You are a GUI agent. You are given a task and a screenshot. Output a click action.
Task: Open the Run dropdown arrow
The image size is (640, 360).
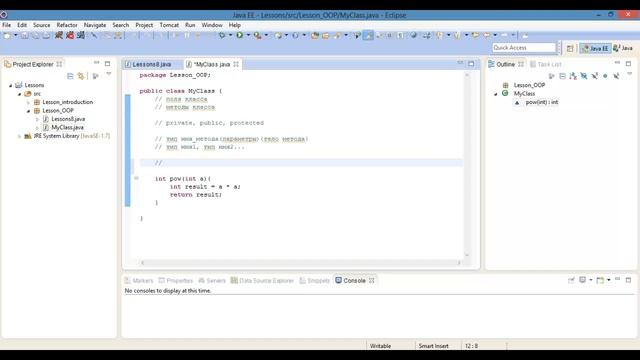coord(248,36)
